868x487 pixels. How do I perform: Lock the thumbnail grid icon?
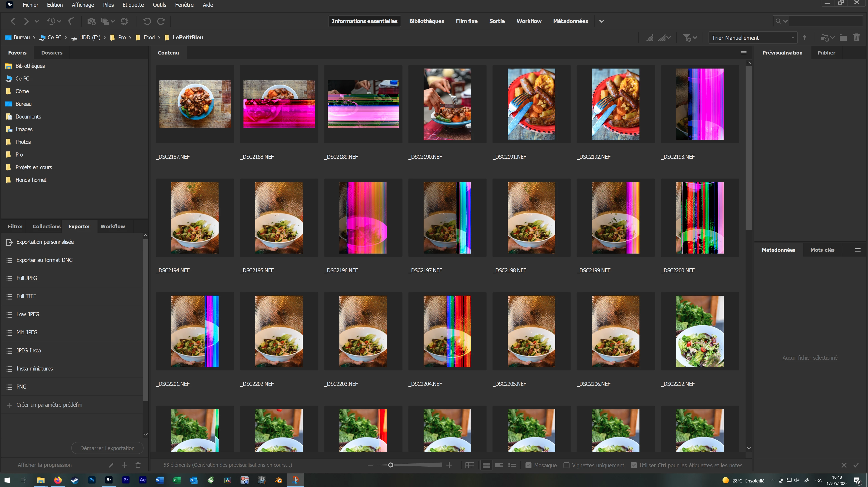[469, 465]
